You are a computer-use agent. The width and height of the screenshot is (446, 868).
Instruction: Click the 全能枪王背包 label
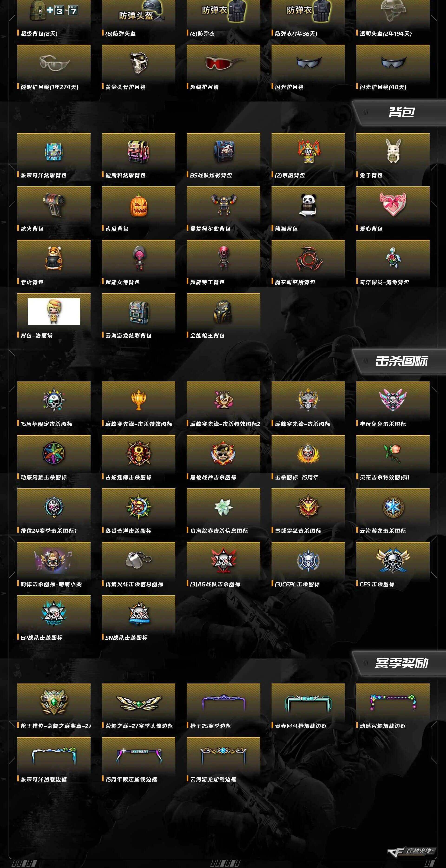207,336
